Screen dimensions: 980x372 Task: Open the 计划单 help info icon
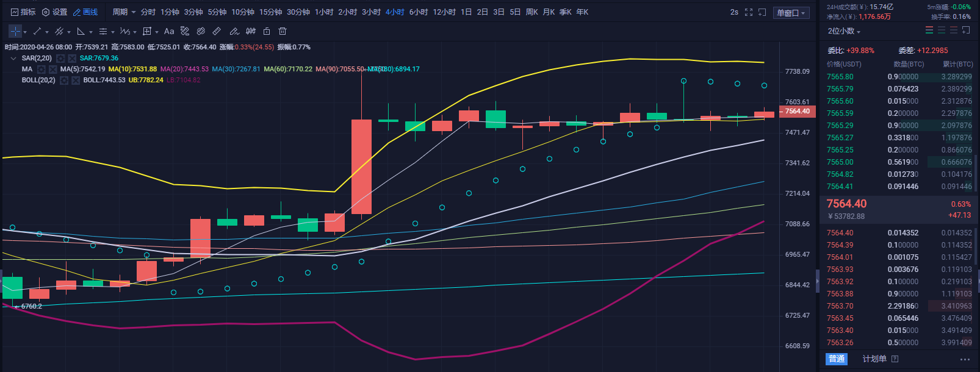point(895,359)
